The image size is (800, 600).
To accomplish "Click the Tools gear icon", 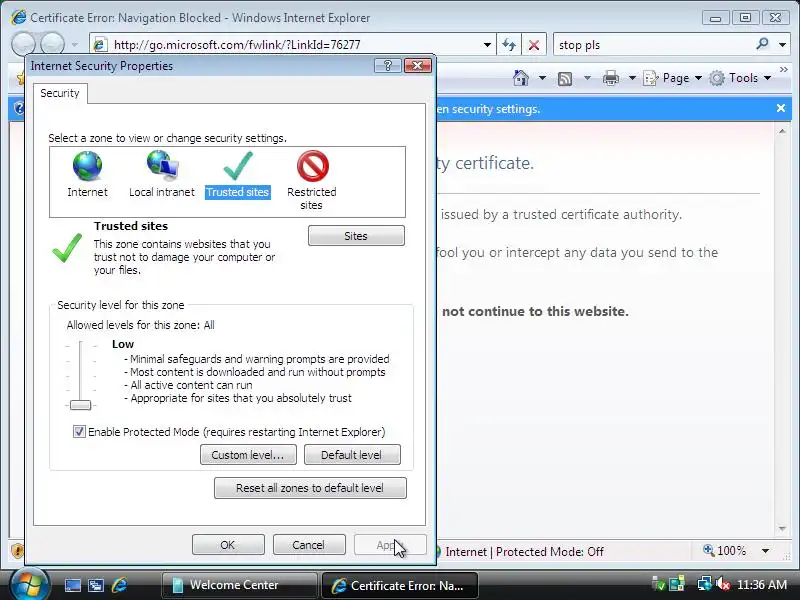I will (x=717, y=78).
